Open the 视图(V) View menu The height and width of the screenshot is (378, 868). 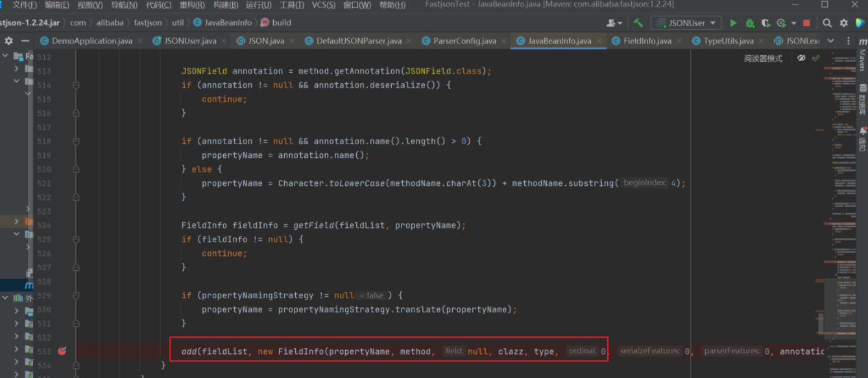(x=90, y=5)
